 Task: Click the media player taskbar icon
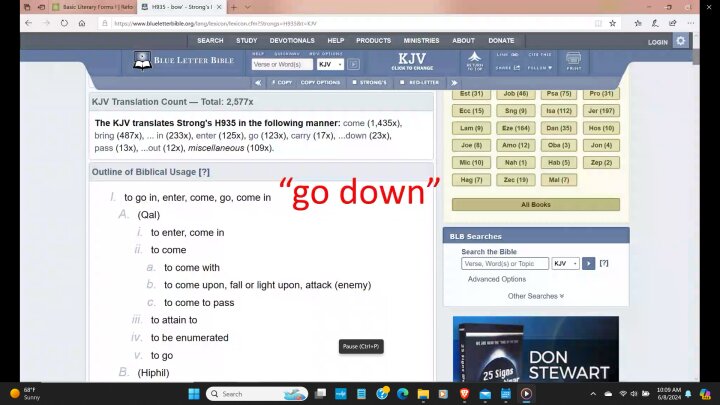(526, 394)
